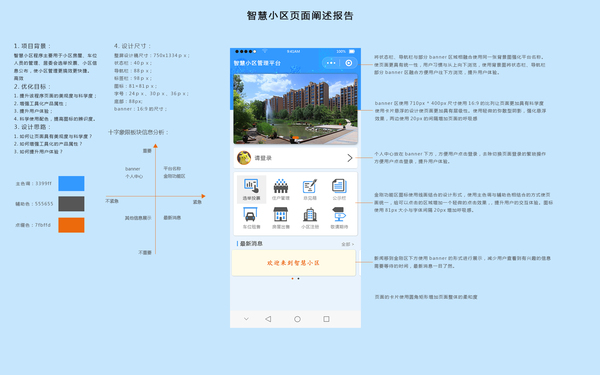Open login with the right chevron arrow
600x375 pixels.
[349, 158]
